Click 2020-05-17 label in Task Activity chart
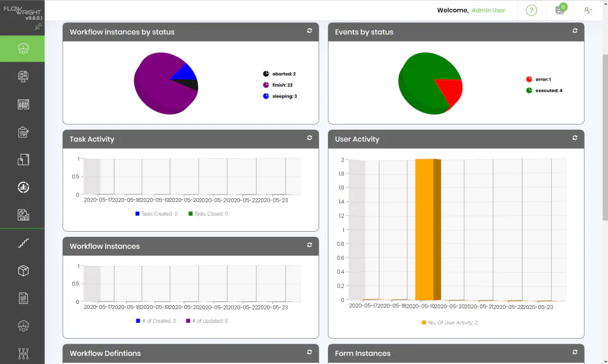 (x=99, y=200)
